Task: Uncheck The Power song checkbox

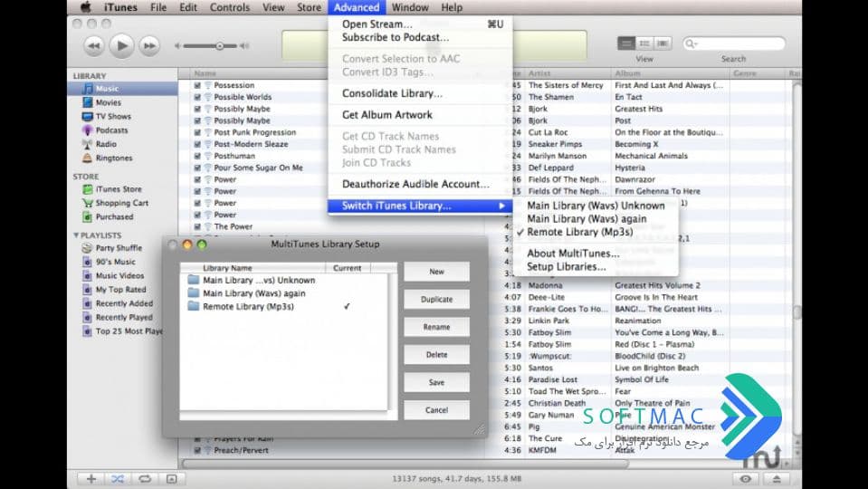Action: 197,226
